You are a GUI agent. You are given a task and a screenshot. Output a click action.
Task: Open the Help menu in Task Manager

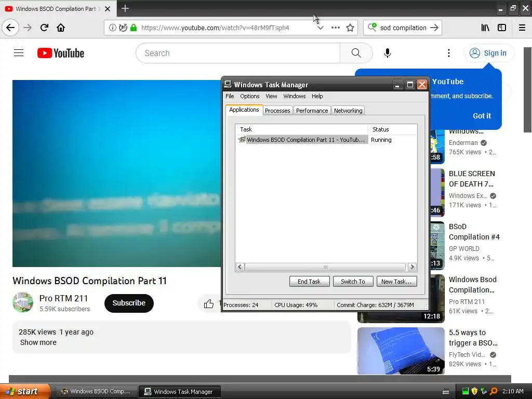[x=317, y=96]
